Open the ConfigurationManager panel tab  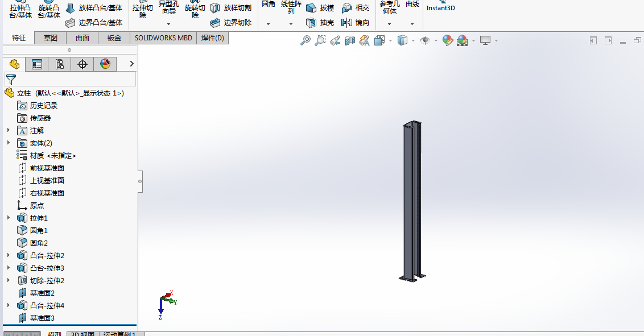[x=60, y=64]
